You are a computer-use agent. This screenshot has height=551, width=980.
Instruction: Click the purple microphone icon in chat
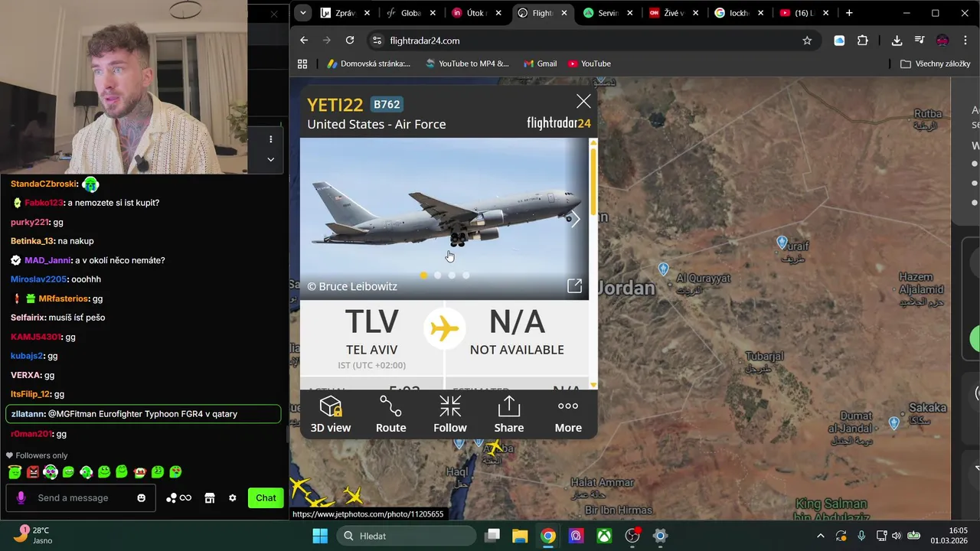coord(21,497)
